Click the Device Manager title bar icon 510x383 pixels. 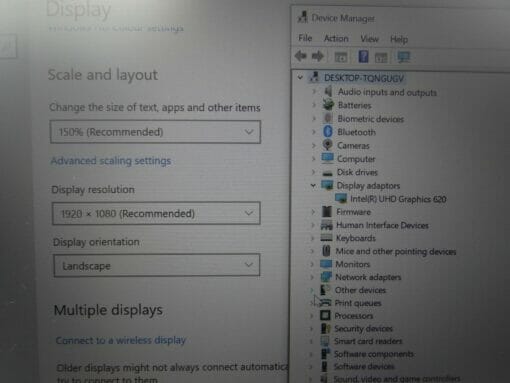coord(302,17)
